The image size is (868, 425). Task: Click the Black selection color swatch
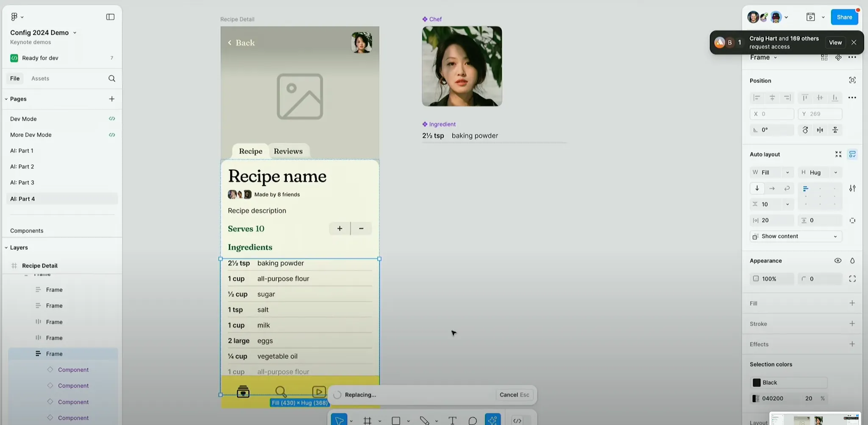tap(757, 383)
